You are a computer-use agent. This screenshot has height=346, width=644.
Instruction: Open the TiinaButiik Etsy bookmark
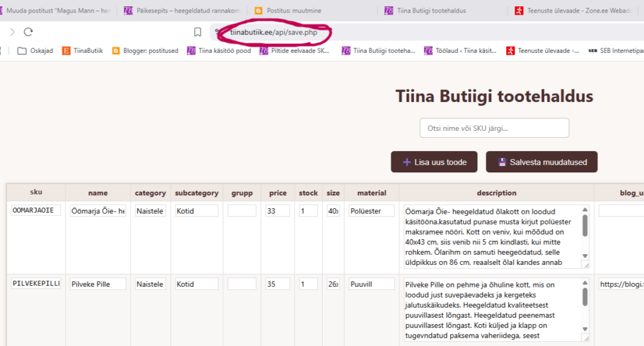(82, 50)
